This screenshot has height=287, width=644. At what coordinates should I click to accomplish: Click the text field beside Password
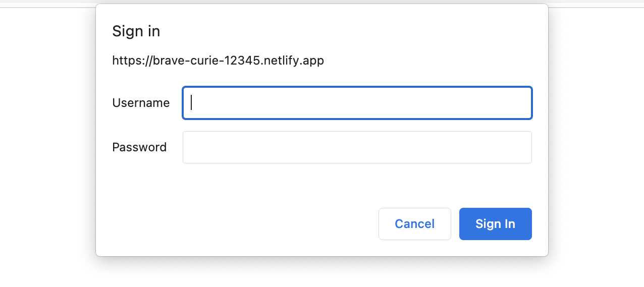(x=357, y=147)
